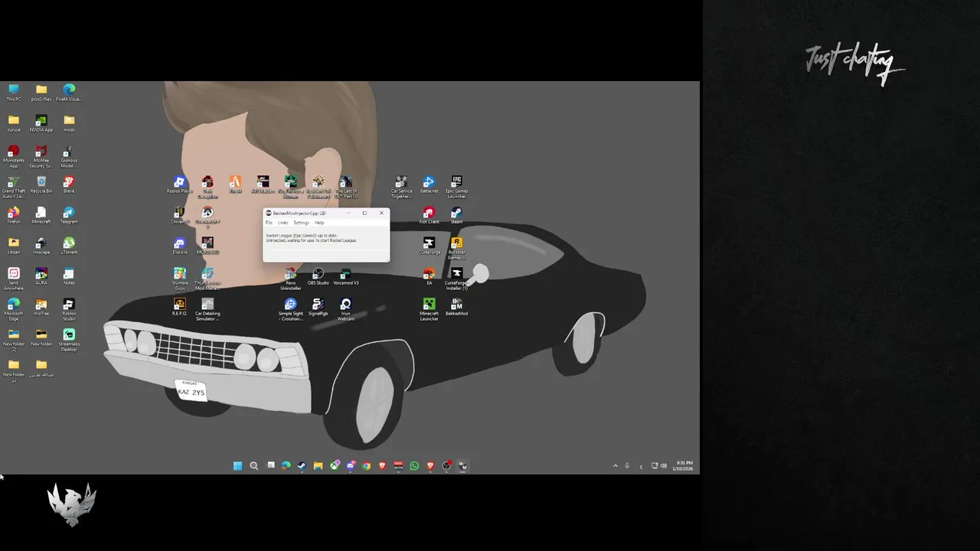The height and width of the screenshot is (551, 980).
Task: Open File Explorer from the taskbar
Action: pos(318,465)
